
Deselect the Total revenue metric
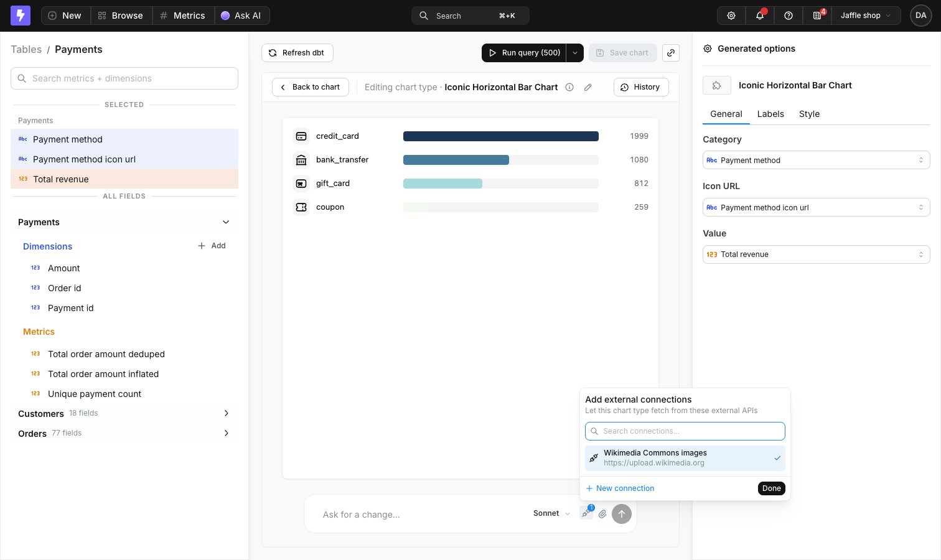(124, 179)
